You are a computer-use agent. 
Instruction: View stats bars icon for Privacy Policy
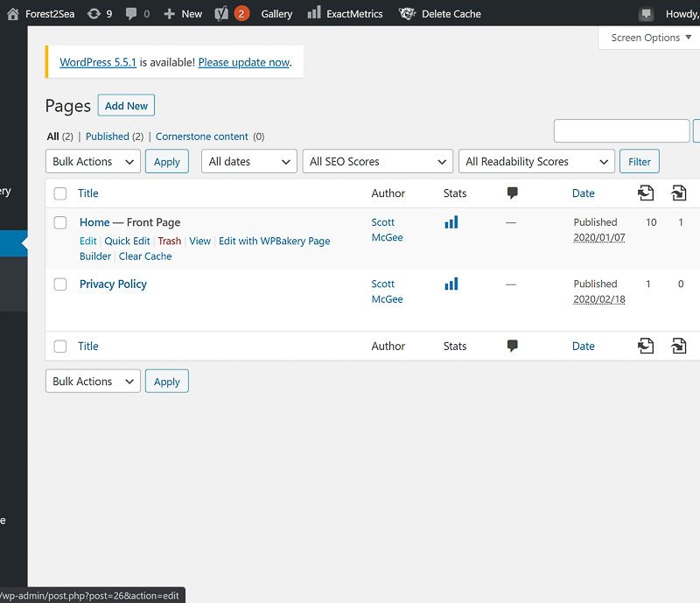pyautogui.click(x=451, y=284)
